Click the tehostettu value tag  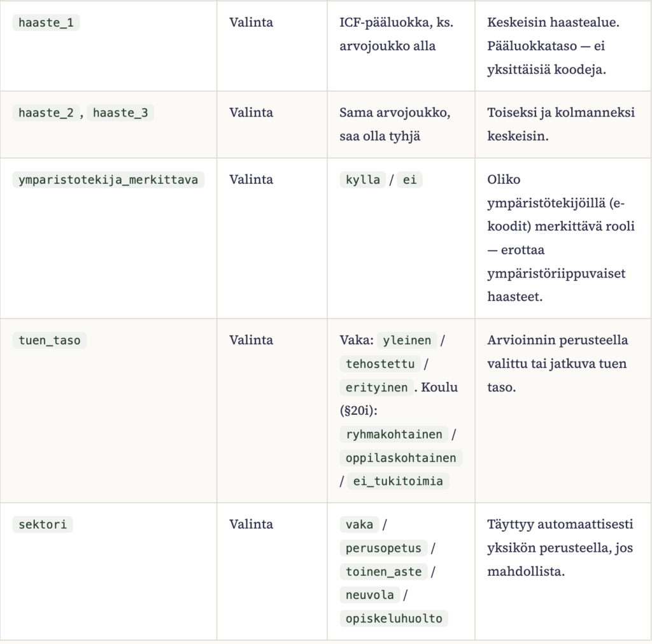pos(380,364)
